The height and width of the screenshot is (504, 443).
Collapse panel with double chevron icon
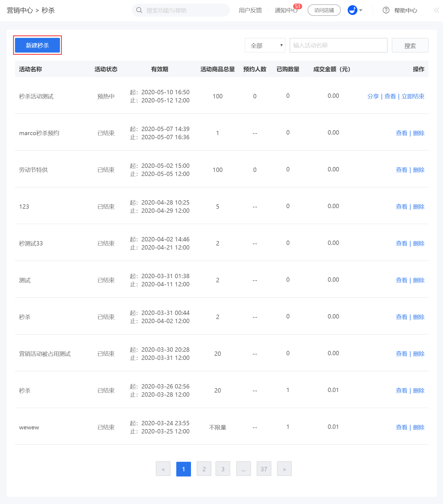pos(436,10)
